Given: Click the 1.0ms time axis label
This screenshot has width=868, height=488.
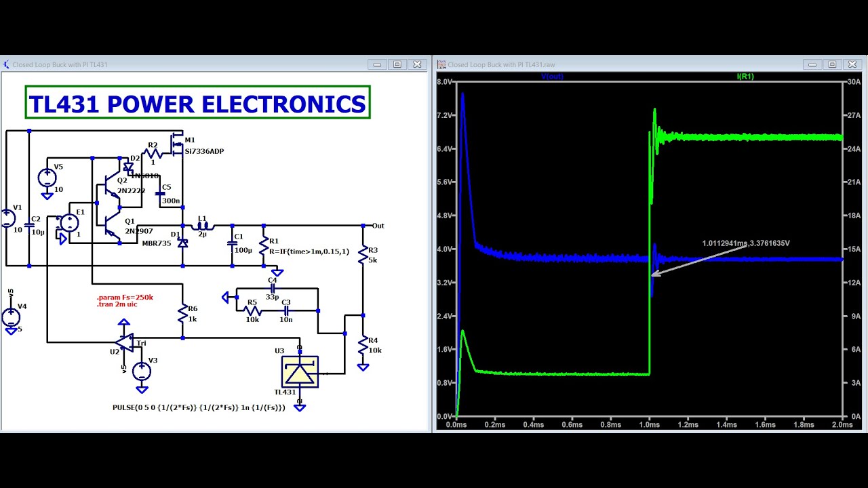Looking at the screenshot, I should pos(650,425).
